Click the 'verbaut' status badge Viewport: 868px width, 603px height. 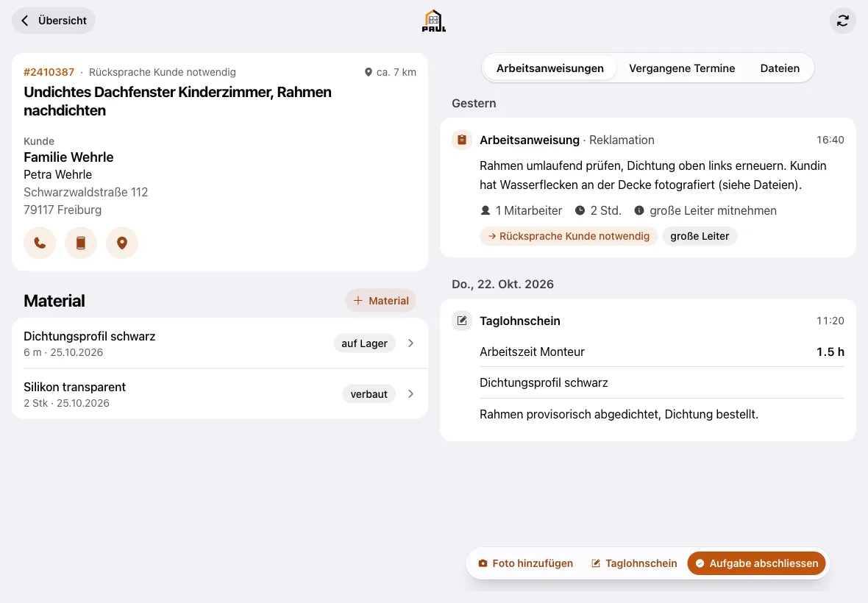click(369, 394)
